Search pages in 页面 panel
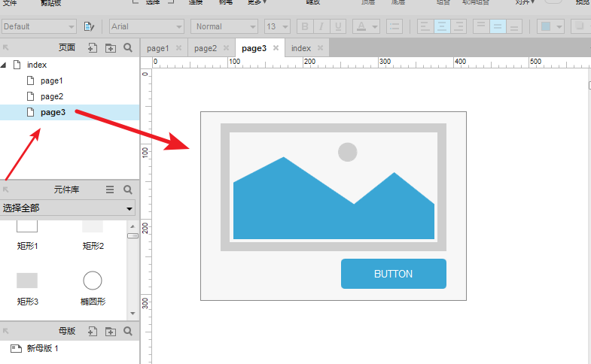591x364 pixels. [x=128, y=48]
